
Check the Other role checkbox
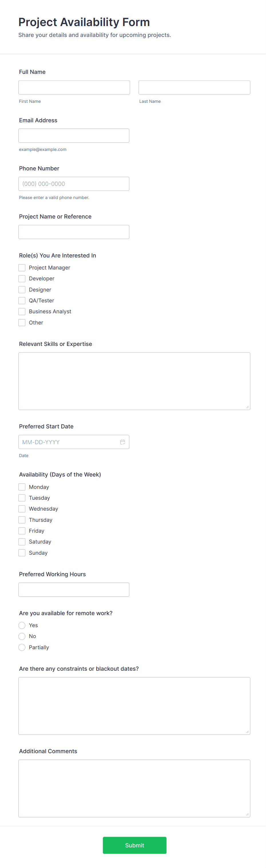pyautogui.click(x=21, y=322)
